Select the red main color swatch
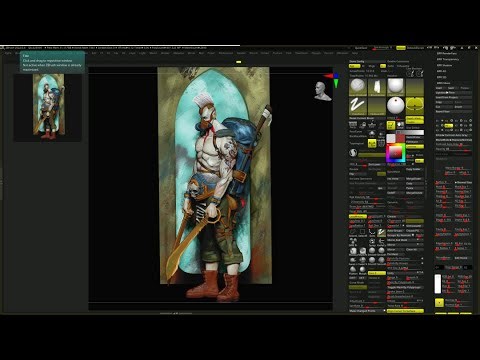The image size is (480, 360). point(400,138)
